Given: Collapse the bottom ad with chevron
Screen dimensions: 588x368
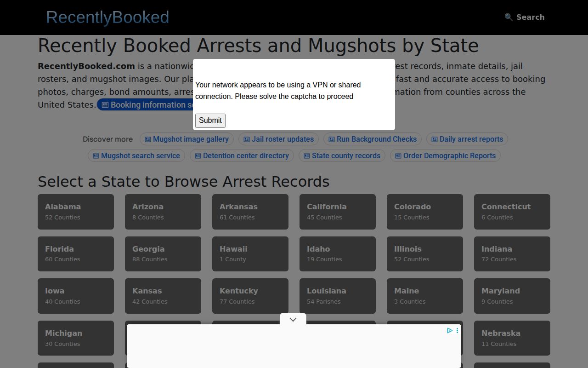Looking at the screenshot, I should point(293,319).
